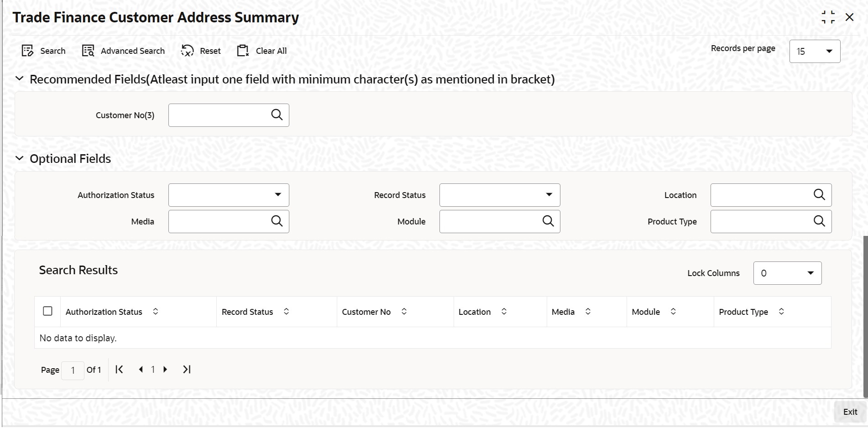868x428 pixels.
Task: Click the Page number input field
Action: click(73, 370)
